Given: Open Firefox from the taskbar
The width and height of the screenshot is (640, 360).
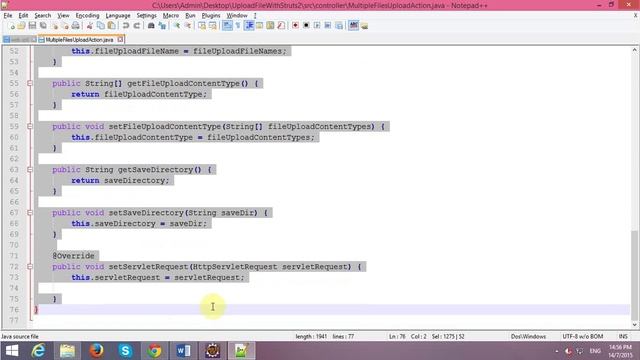Looking at the screenshot, I should click(96, 351).
